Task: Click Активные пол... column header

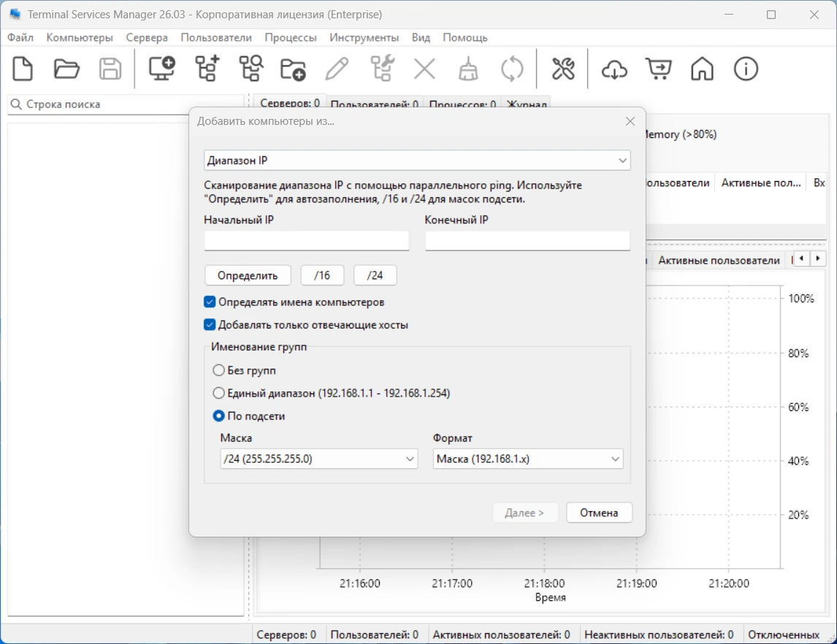Action: [760, 183]
